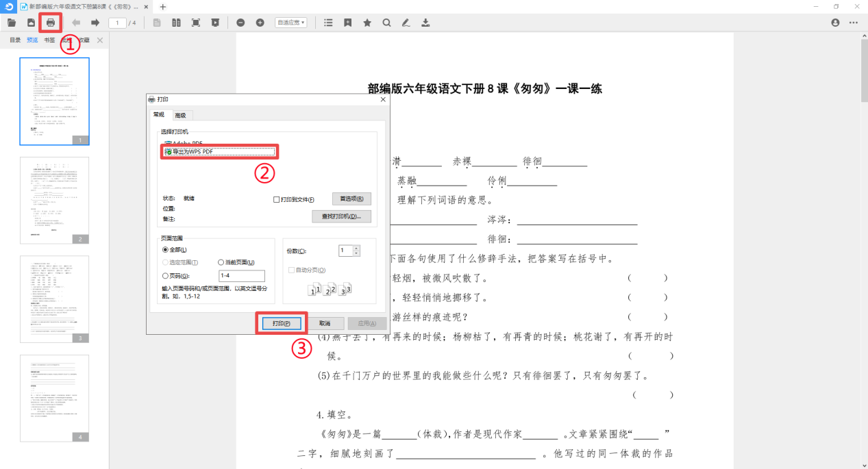Click the download/save icon
Viewport: 868px width, 469px height.
pyautogui.click(x=425, y=22)
